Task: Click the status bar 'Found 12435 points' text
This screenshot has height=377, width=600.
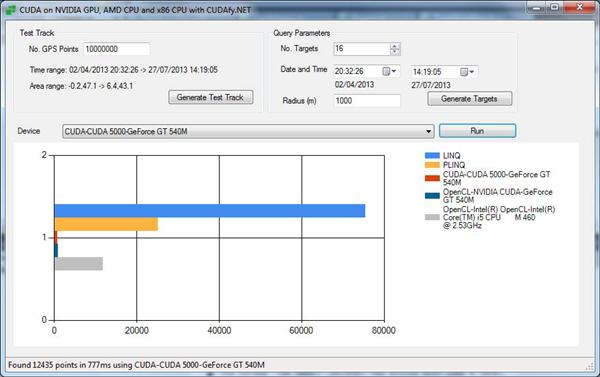Action: 136,365
